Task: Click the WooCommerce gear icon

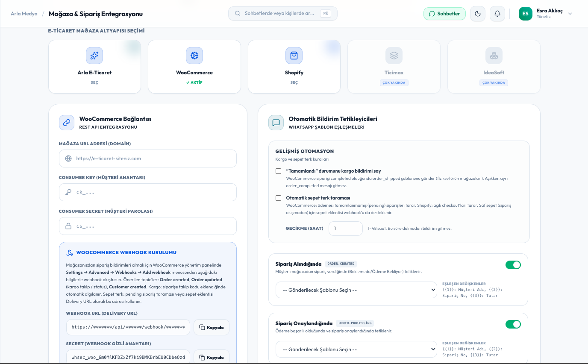Action: (x=194, y=56)
